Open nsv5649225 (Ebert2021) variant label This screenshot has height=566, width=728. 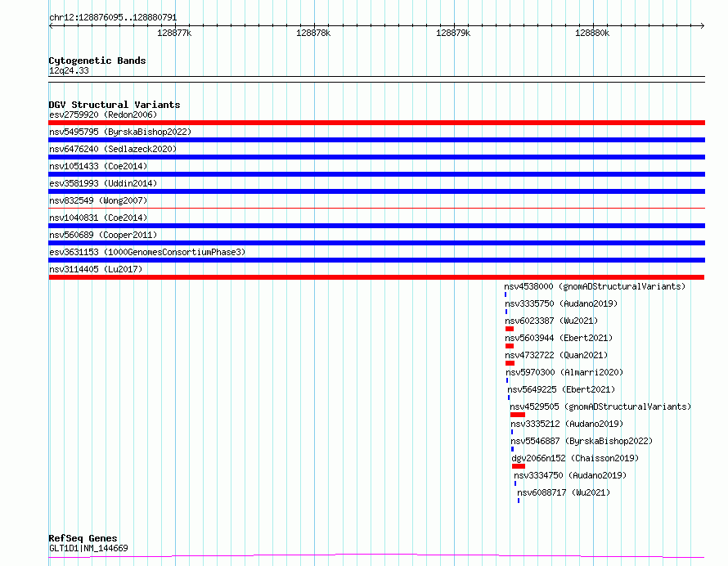click(x=561, y=389)
